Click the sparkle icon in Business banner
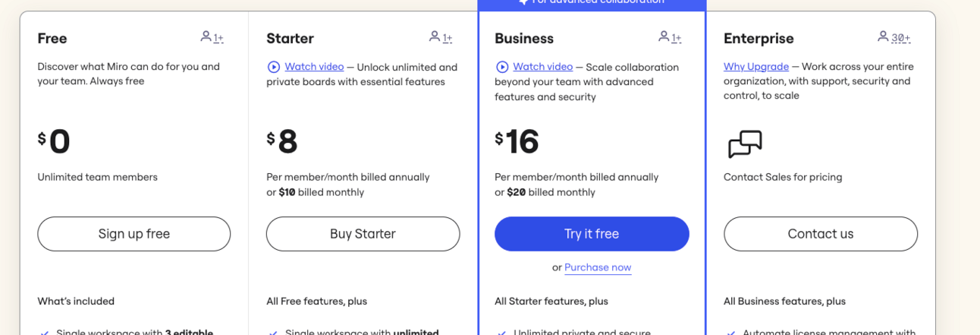Viewport: 980px width, 335px height. [523, 2]
